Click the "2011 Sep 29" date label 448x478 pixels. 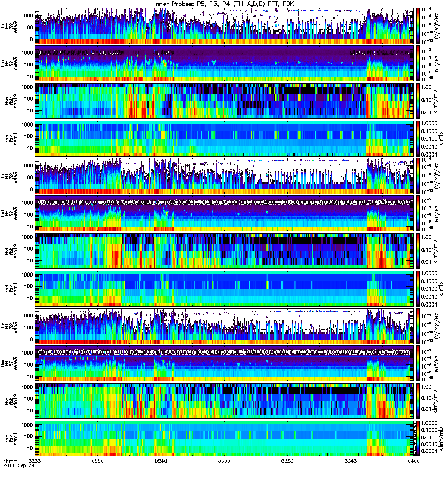point(19,466)
